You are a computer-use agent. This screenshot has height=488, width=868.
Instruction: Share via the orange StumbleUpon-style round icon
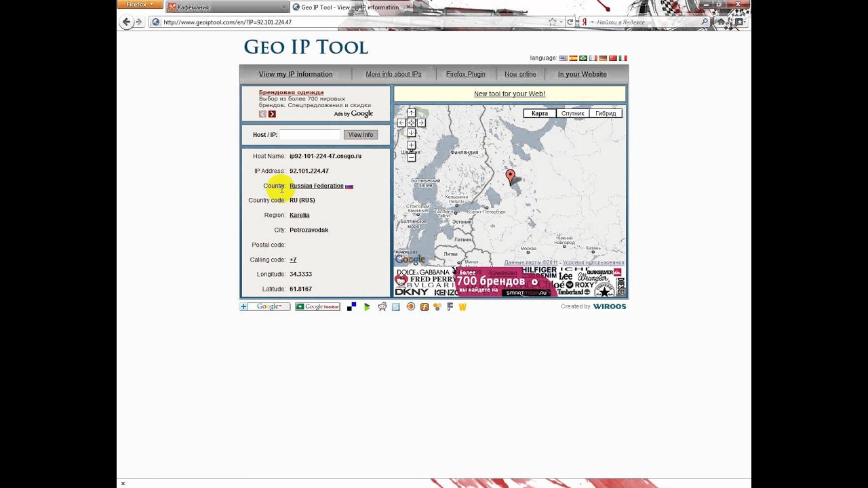click(410, 307)
